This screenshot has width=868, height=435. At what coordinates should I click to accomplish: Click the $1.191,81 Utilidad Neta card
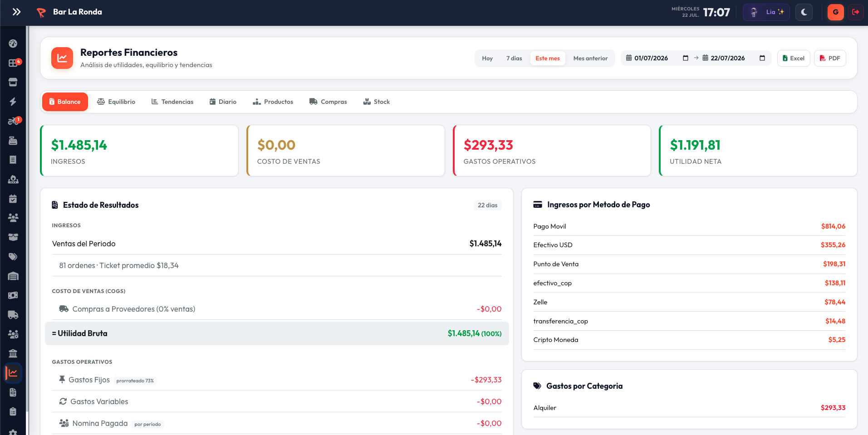click(x=758, y=151)
